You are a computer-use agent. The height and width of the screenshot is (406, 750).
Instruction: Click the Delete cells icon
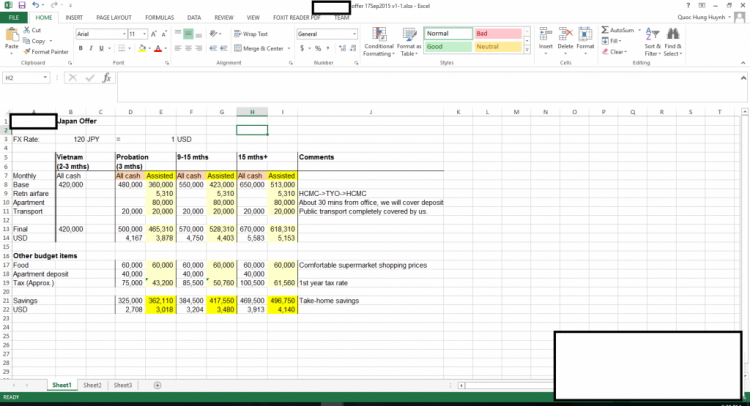coord(565,35)
